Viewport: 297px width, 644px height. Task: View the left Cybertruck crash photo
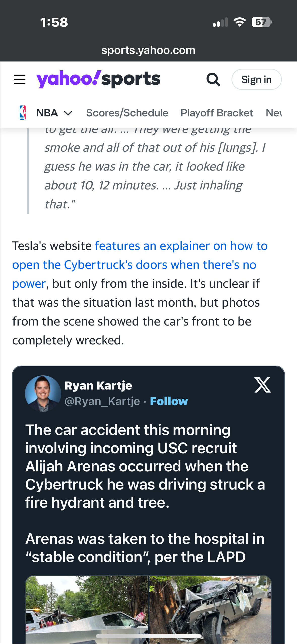[87, 609]
